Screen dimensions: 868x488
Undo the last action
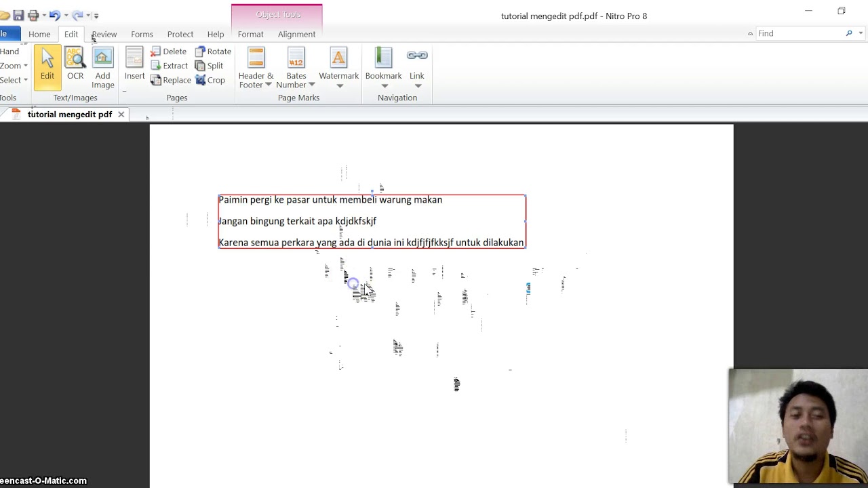coord(55,15)
